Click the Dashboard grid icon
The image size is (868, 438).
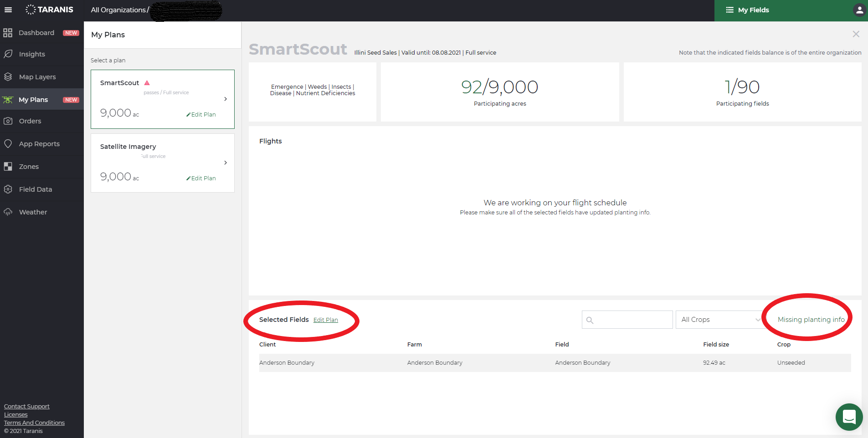(8, 33)
